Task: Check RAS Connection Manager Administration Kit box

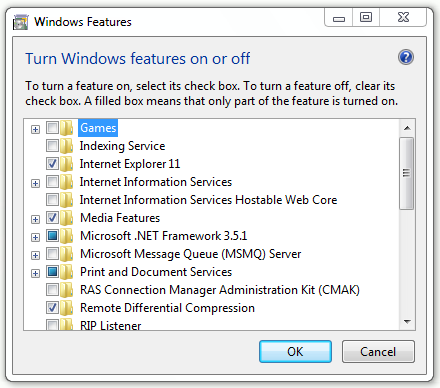Action: (x=52, y=290)
